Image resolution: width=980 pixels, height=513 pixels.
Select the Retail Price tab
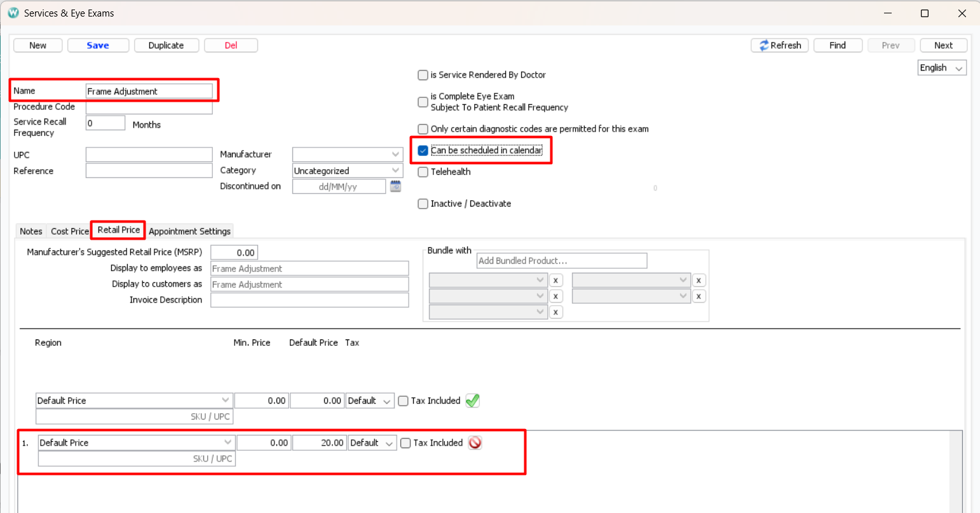point(119,229)
